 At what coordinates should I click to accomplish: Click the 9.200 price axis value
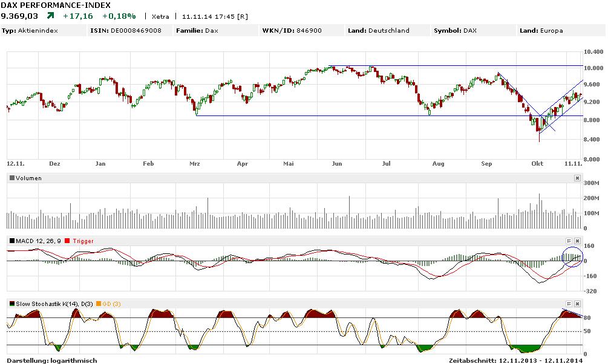click(593, 102)
